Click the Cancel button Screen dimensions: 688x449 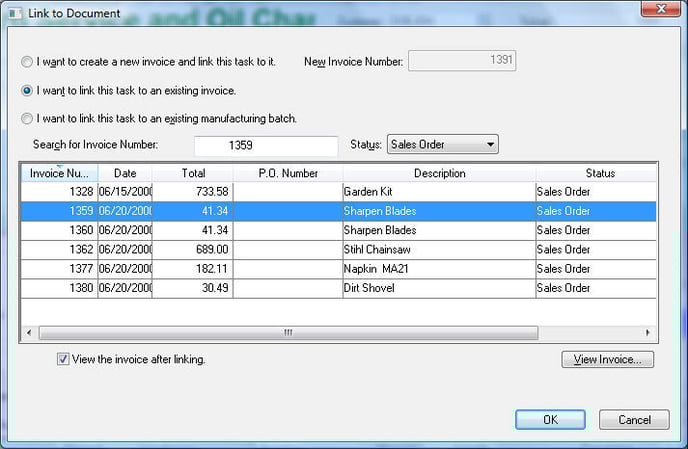click(634, 420)
